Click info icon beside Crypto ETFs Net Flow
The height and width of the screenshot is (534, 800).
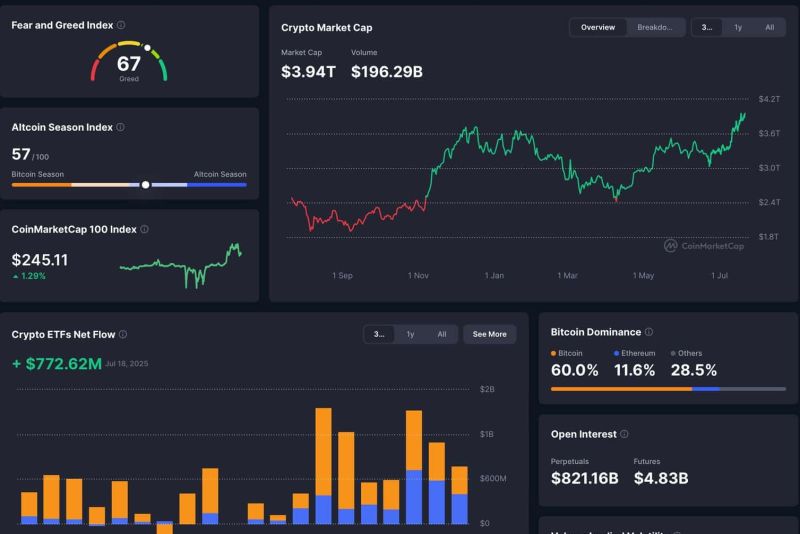click(123, 334)
